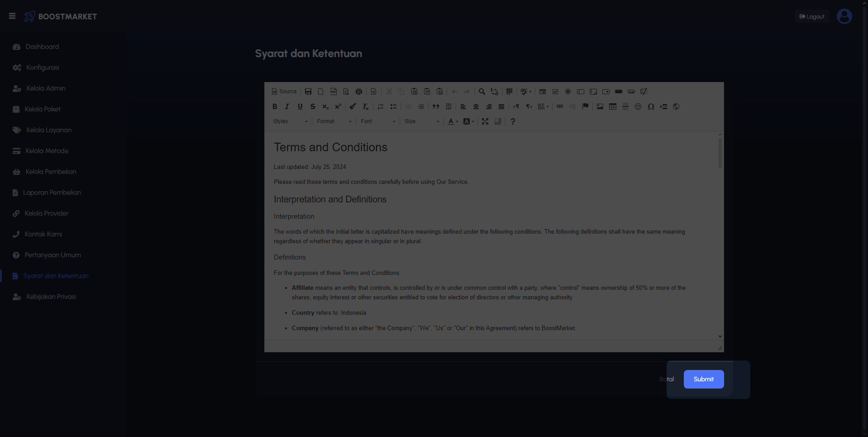Click the insert Link chain icon
Screen dimensions: 868x437
(560, 106)
